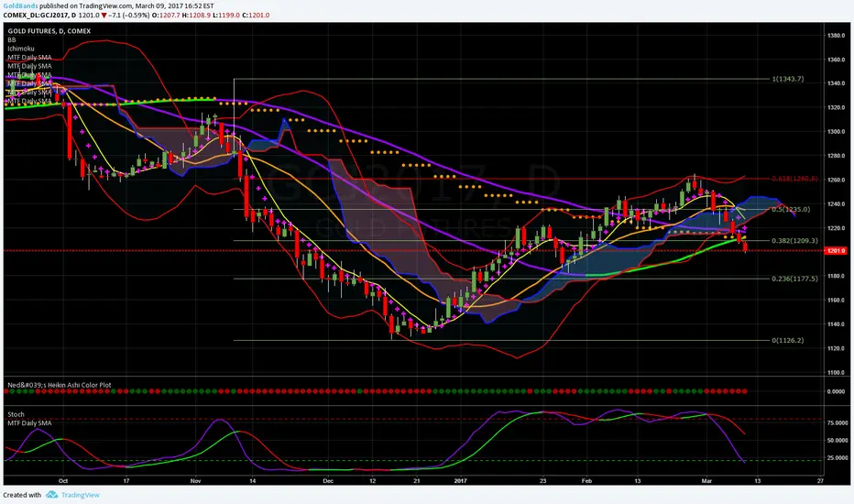Screen dimensions: 854x504
Task: Click the 0(1126.2) Fibonacci level label
Action: 787,340
